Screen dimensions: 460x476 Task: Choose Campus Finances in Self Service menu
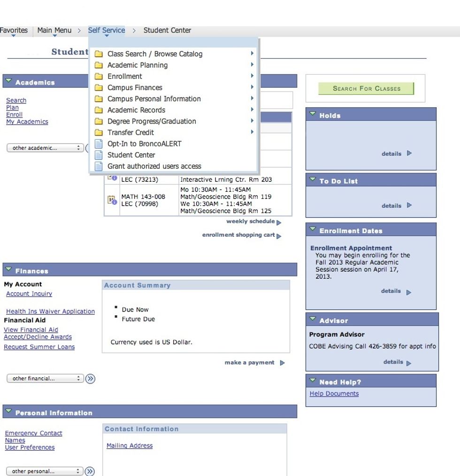pyautogui.click(x=135, y=87)
